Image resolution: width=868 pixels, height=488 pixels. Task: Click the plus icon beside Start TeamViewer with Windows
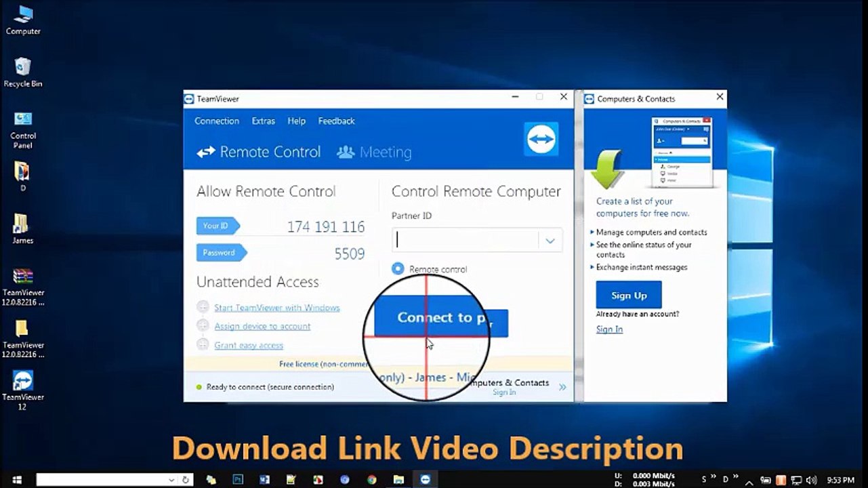click(x=203, y=307)
